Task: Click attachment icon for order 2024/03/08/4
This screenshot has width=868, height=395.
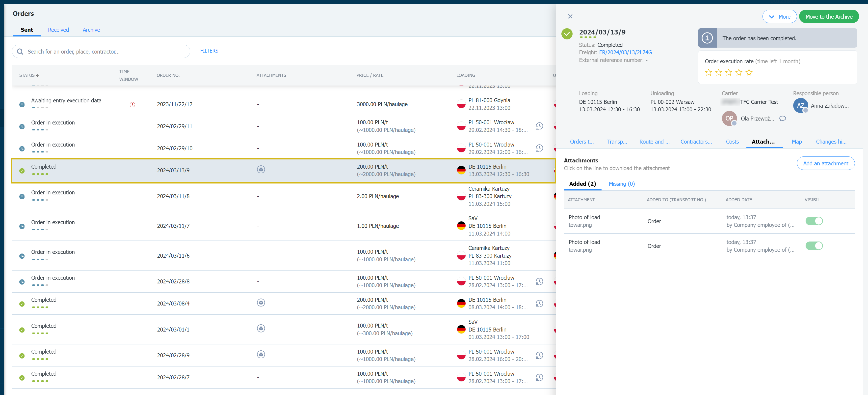Action: (261, 303)
